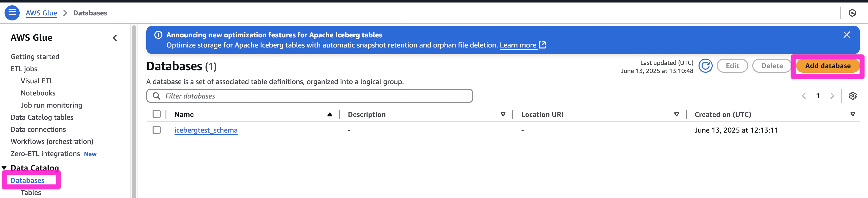
Task: Dismiss the Iceberg announcement banner
Action: click(x=846, y=35)
